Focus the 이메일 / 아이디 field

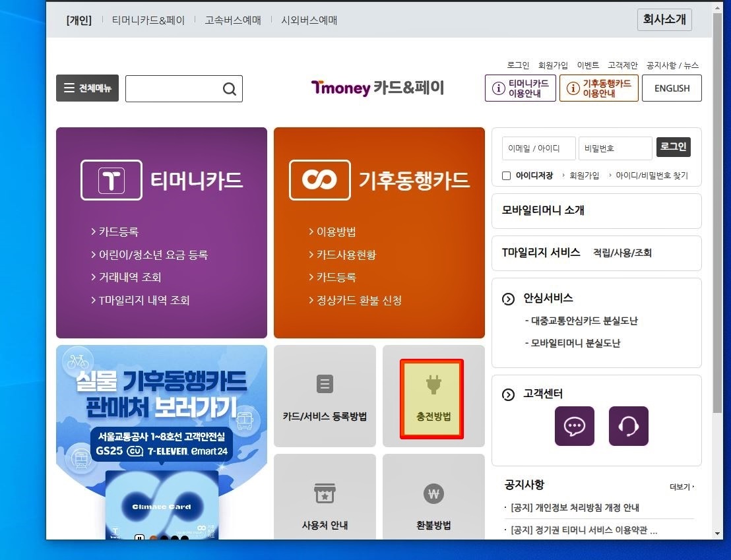(x=539, y=148)
